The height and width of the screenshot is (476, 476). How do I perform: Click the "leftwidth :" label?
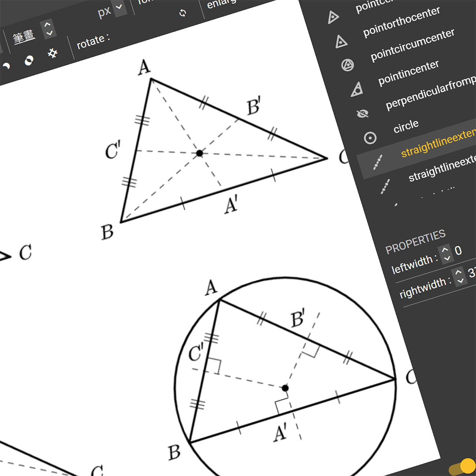tap(414, 264)
